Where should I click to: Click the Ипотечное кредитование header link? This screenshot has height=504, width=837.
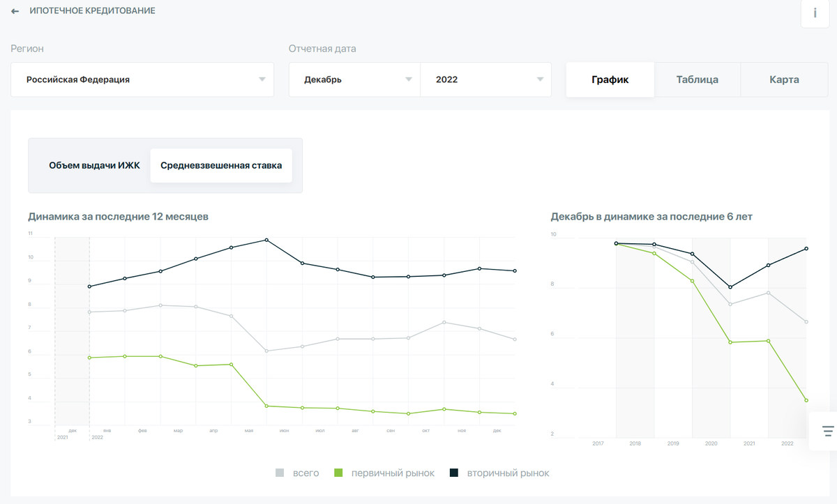click(x=93, y=11)
